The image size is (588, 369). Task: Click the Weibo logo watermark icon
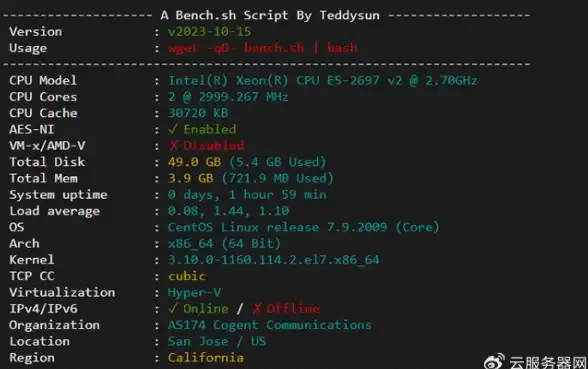pos(494,362)
